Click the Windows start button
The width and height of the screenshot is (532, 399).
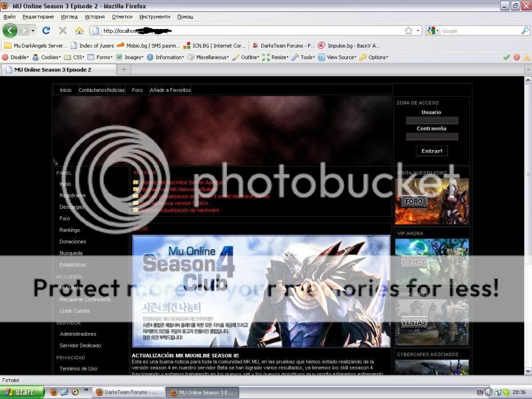tap(22, 392)
